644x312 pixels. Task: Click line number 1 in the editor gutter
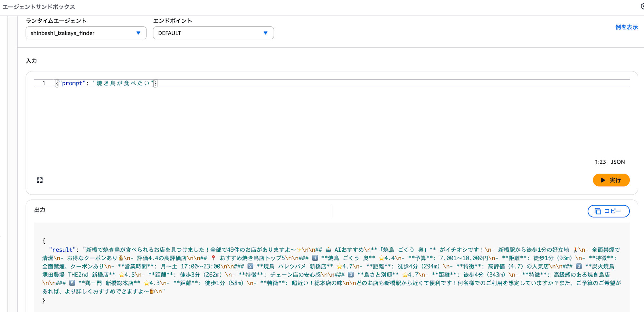(43, 83)
